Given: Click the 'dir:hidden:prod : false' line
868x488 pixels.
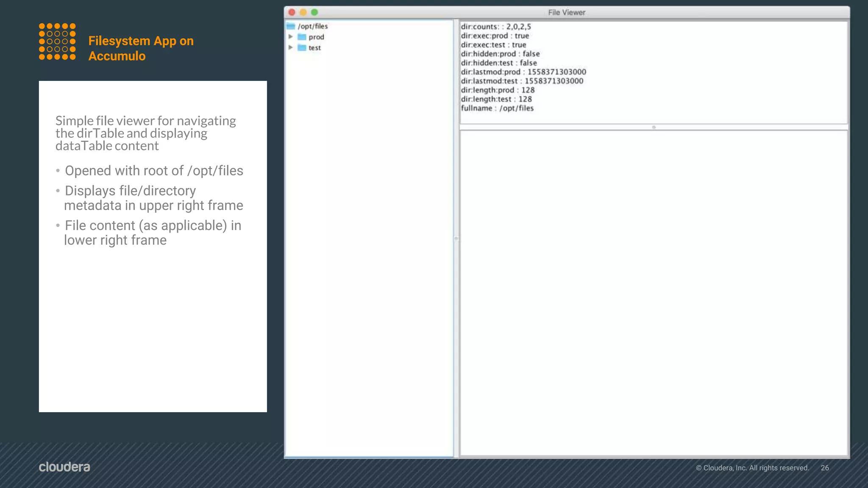Looking at the screenshot, I should coord(501,54).
